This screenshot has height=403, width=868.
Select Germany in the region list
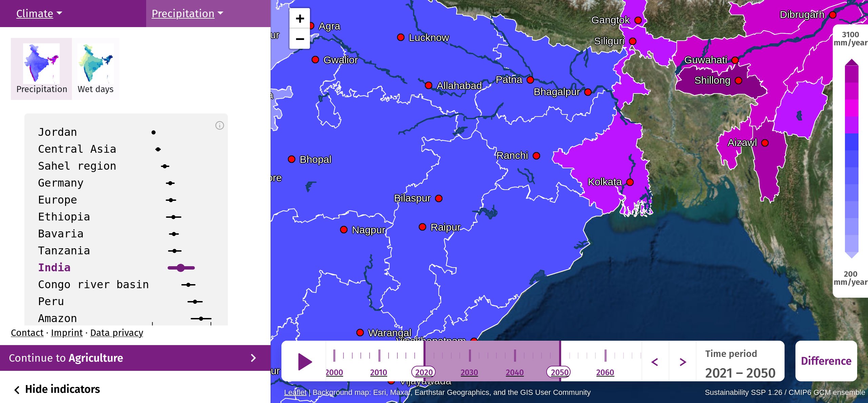click(61, 183)
